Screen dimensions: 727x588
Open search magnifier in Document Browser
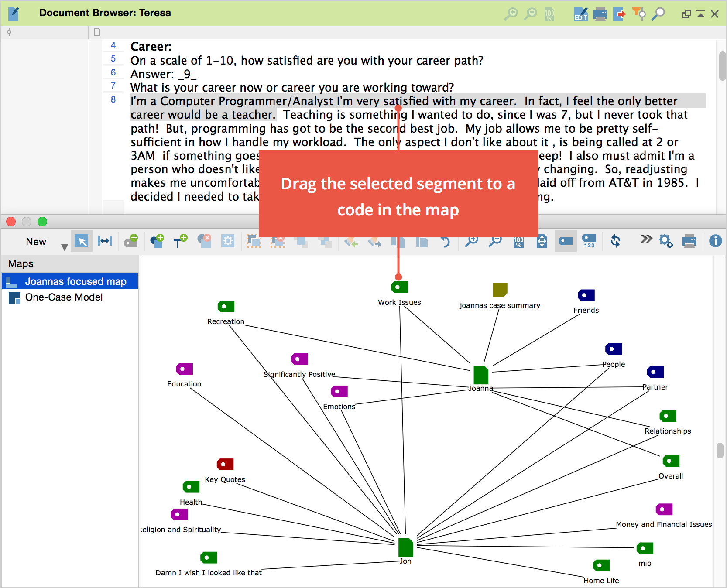coord(658,14)
